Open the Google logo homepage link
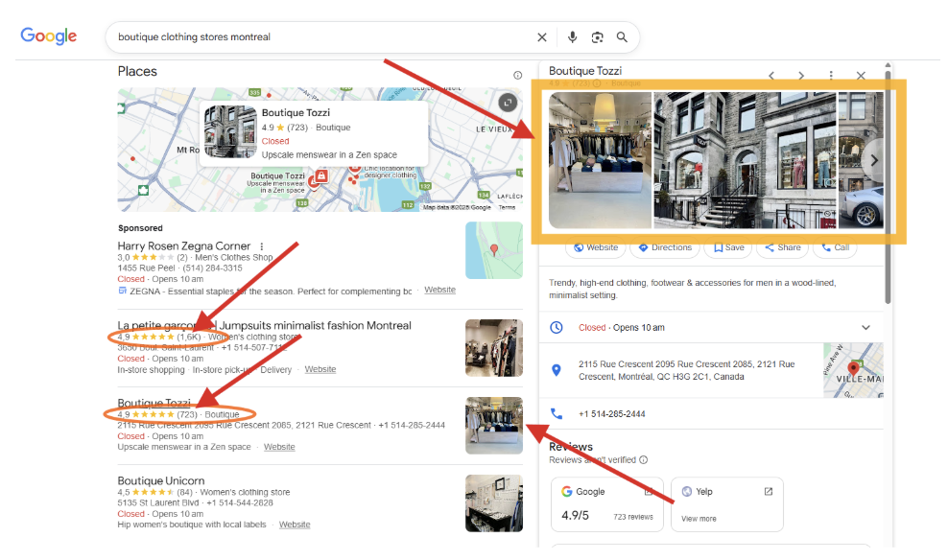The width and height of the screenshot is (948, 560). 49,36
